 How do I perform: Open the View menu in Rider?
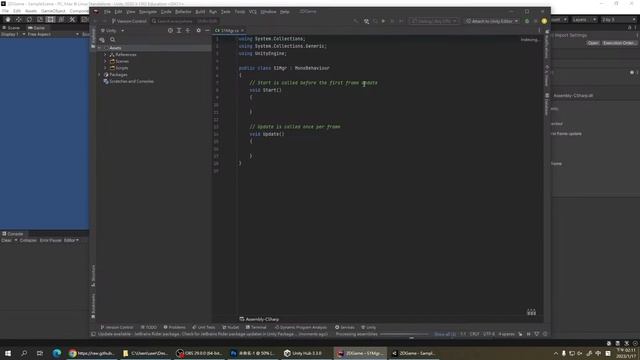(x=131, y=12)
